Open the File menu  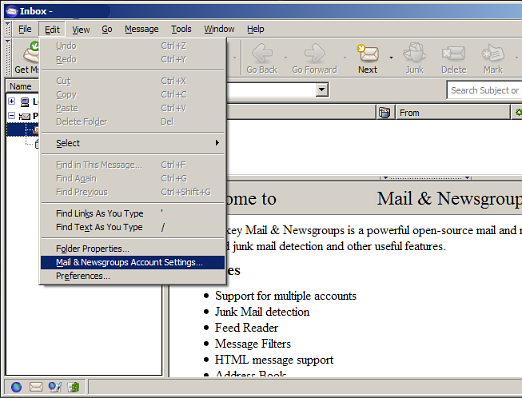(x=25, y=29)
